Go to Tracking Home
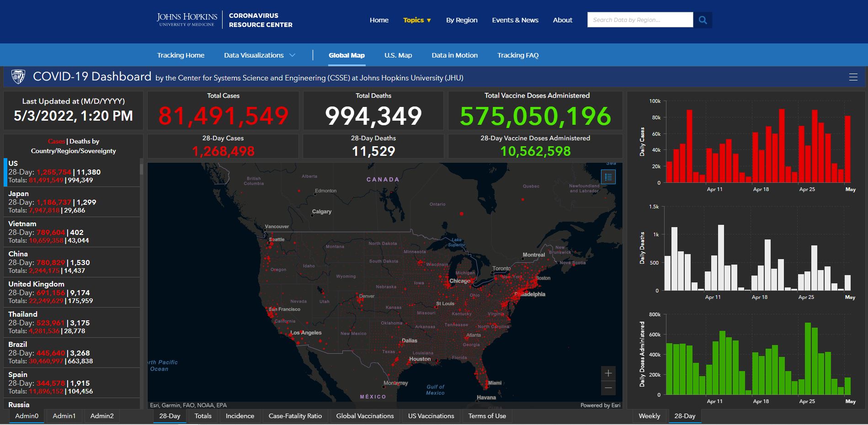This screenshot has width=868, height=425. click(x=181, y=55)
